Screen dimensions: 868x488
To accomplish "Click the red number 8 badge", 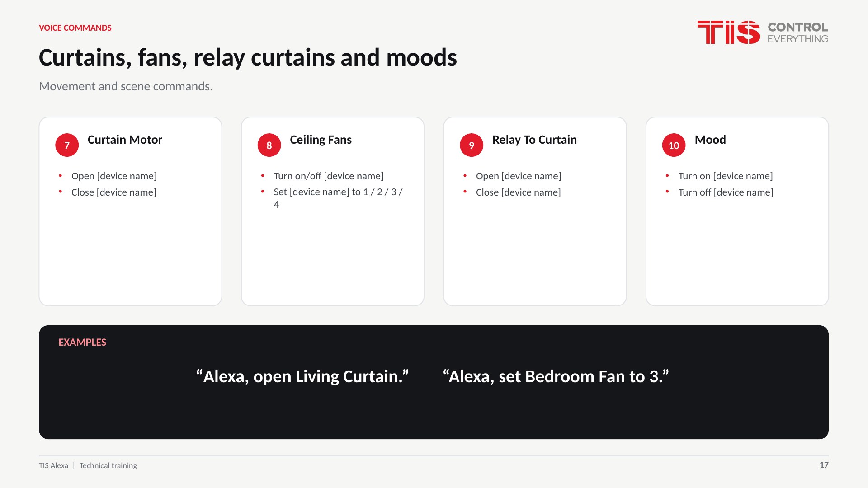I will (x=269, y=145).
